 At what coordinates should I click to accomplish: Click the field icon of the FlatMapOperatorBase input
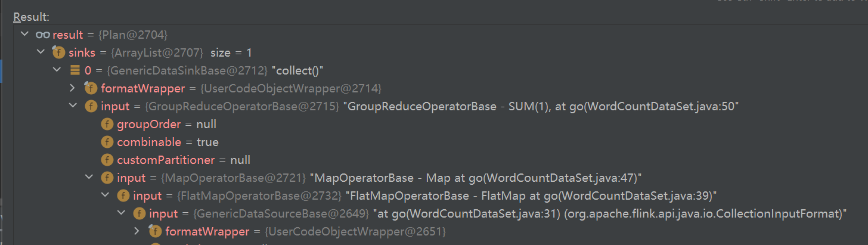point(123,196)
